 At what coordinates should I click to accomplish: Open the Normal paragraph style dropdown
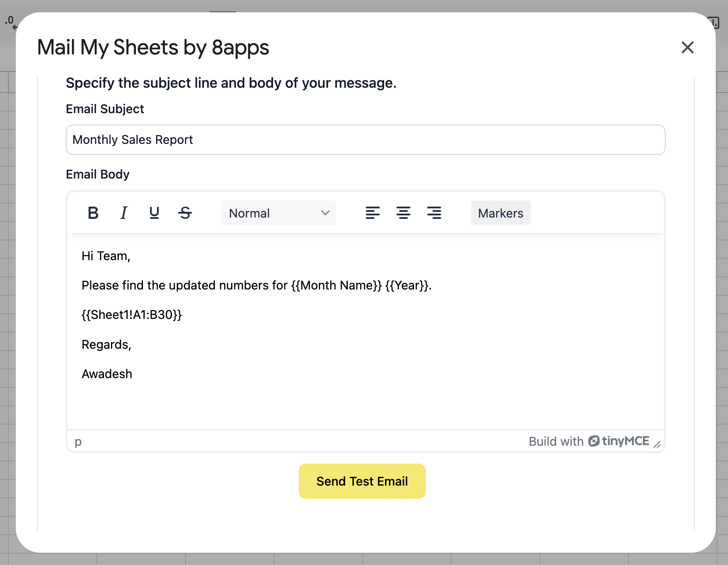click(x=278, y=213)
